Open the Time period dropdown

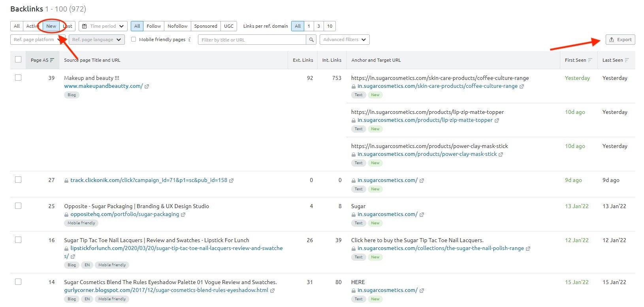103,26
